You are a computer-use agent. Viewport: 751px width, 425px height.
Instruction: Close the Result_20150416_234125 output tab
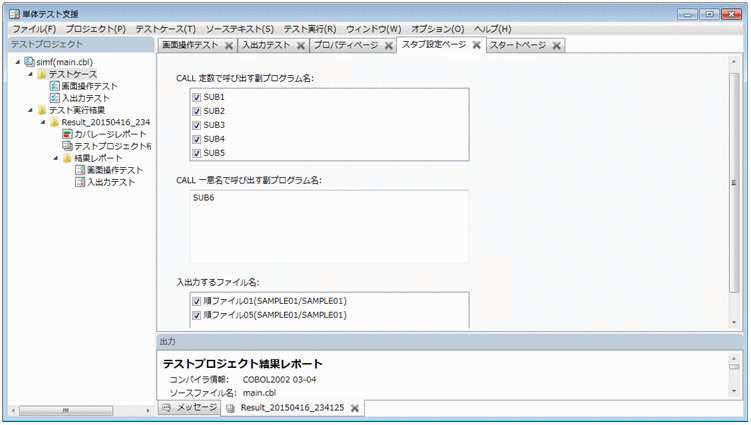click(355, 408)
